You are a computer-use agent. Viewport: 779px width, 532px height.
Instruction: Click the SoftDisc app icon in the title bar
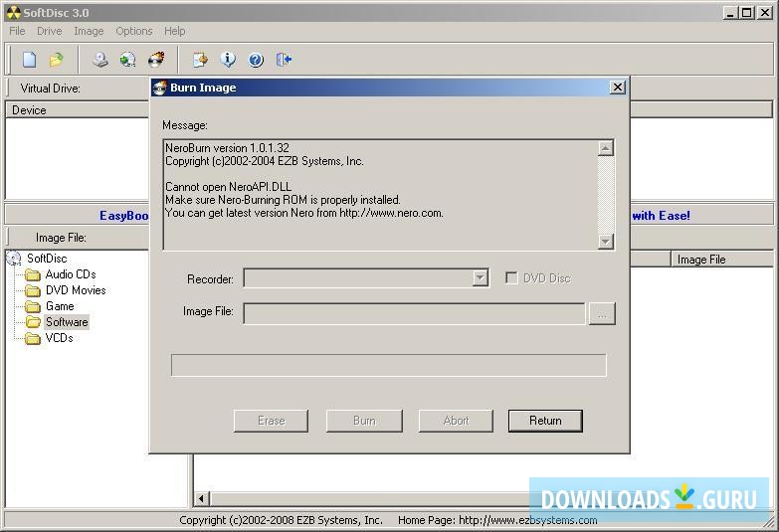tap(13, 13)
